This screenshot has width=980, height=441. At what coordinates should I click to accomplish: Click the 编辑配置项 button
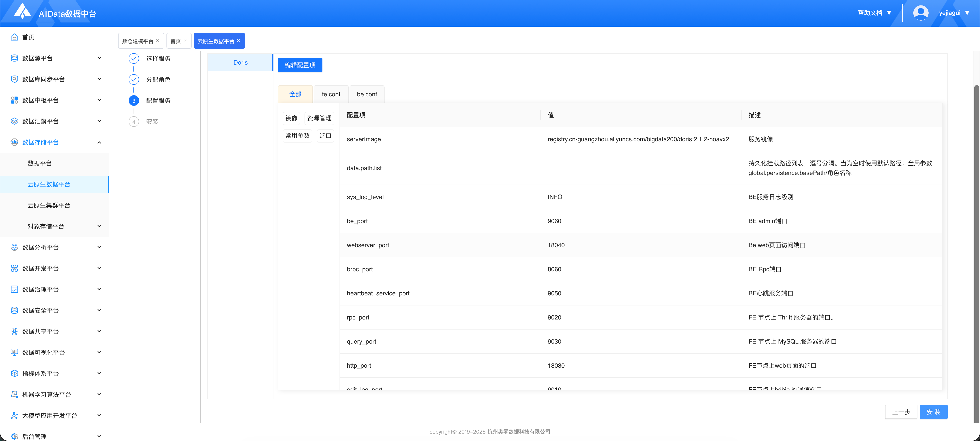click(x=300, y=65)
